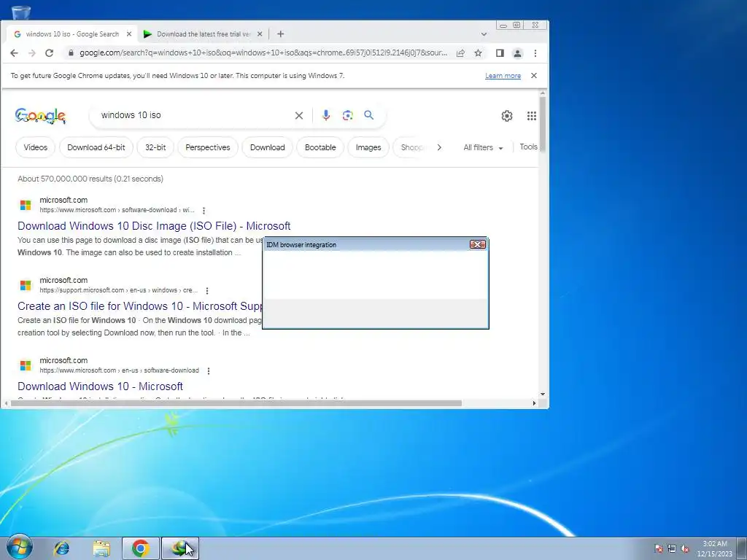Open the Tools search option
The height and width of the screenshot is (560, 747).
tap(528, 147)
